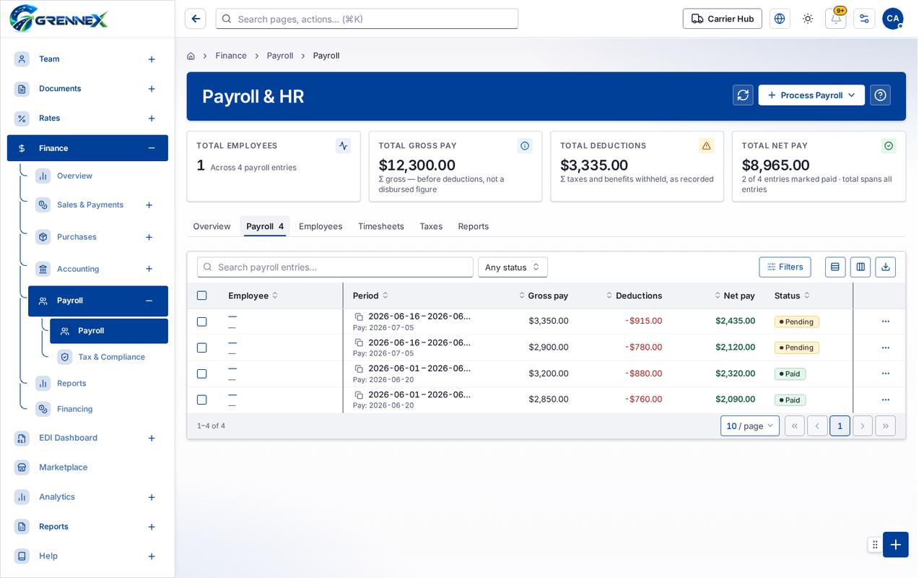Check the row checkbox for $2,850.00 entry

202,400
